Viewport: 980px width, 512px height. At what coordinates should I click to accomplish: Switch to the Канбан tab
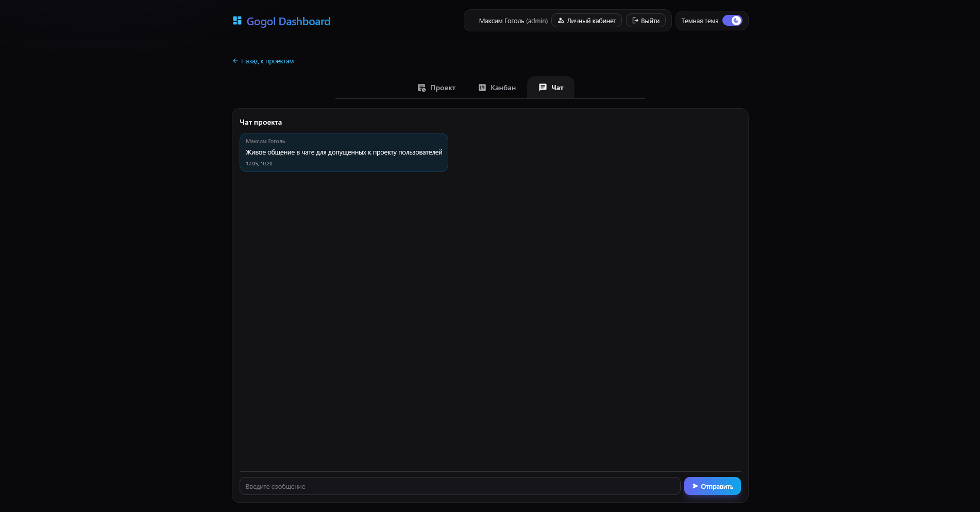pyautogui.click(x=497, y=88)
